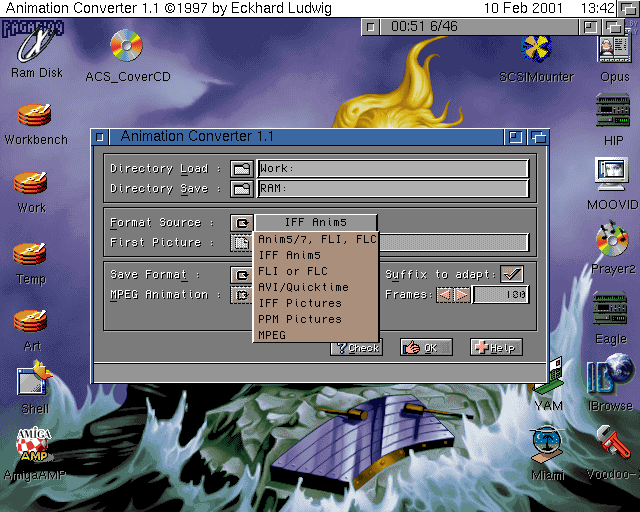The image size is (640, 512).
Task: Open the Art drive icon
Action: [31, 322]
